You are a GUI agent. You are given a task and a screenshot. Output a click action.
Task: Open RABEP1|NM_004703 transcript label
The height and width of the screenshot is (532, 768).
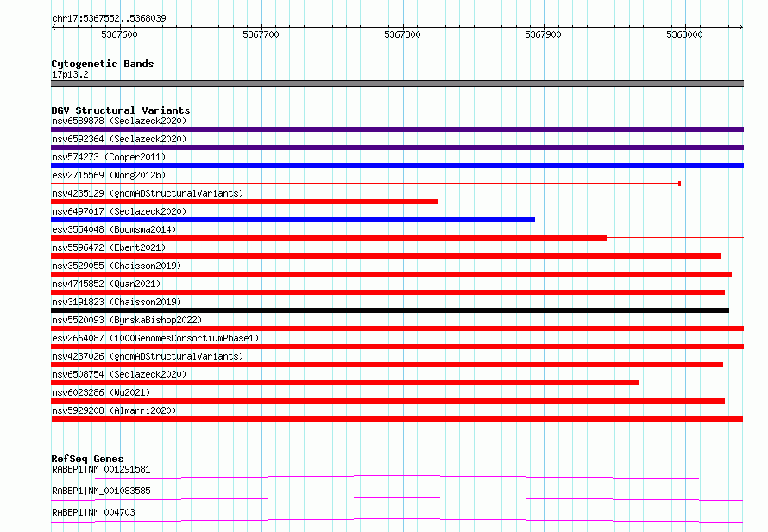click(93, 512)
